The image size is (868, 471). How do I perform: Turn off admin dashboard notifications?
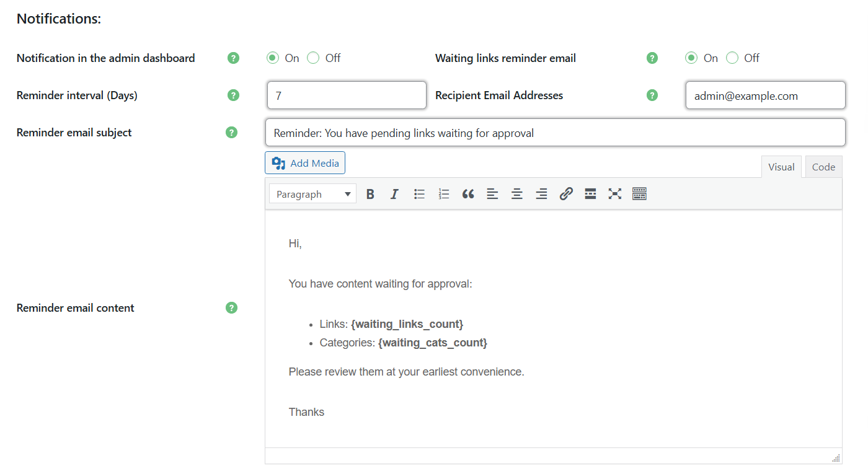(313, 58)
